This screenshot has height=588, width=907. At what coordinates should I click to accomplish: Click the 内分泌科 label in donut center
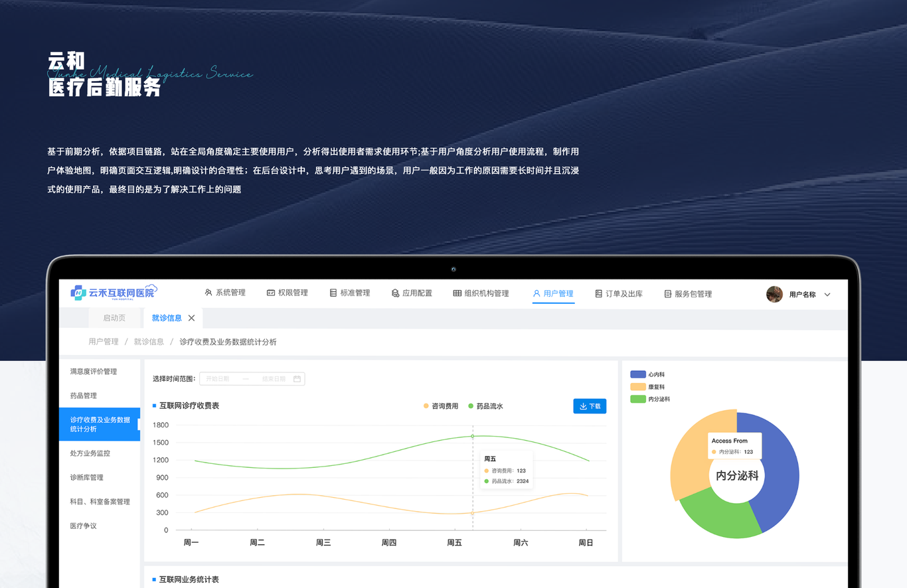[737, 476]
